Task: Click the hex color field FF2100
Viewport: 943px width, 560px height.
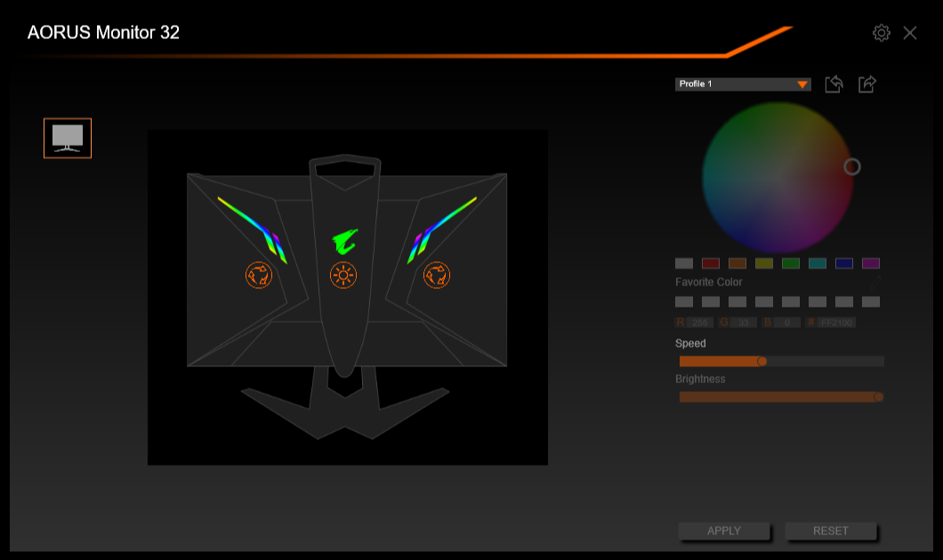Action: [836, 323]
